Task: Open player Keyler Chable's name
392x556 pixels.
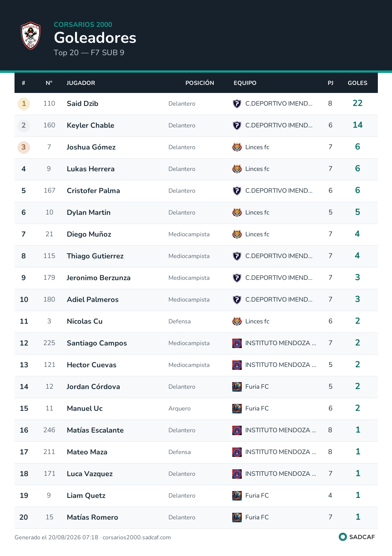Action: pos(90,126)
